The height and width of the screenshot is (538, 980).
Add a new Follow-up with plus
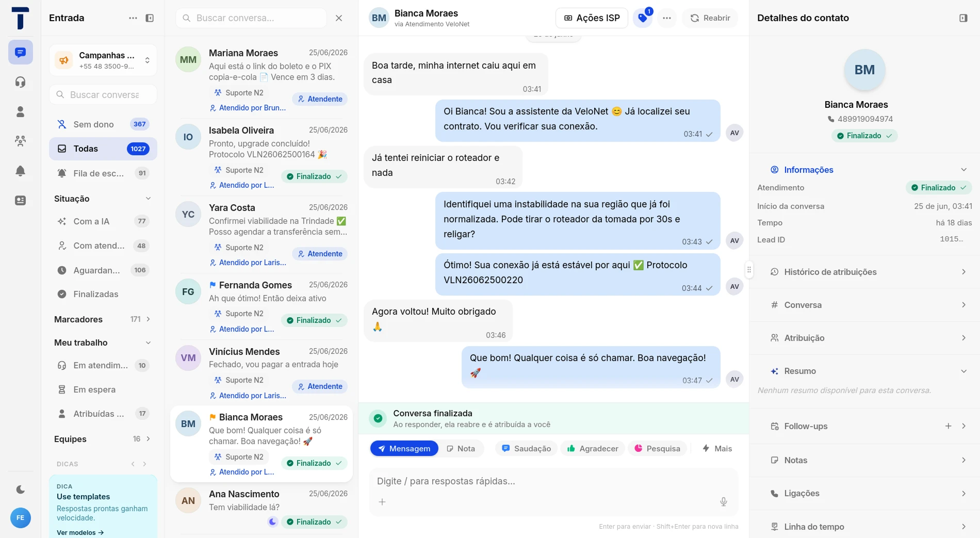pyautogui.click(x=948, y=426)
